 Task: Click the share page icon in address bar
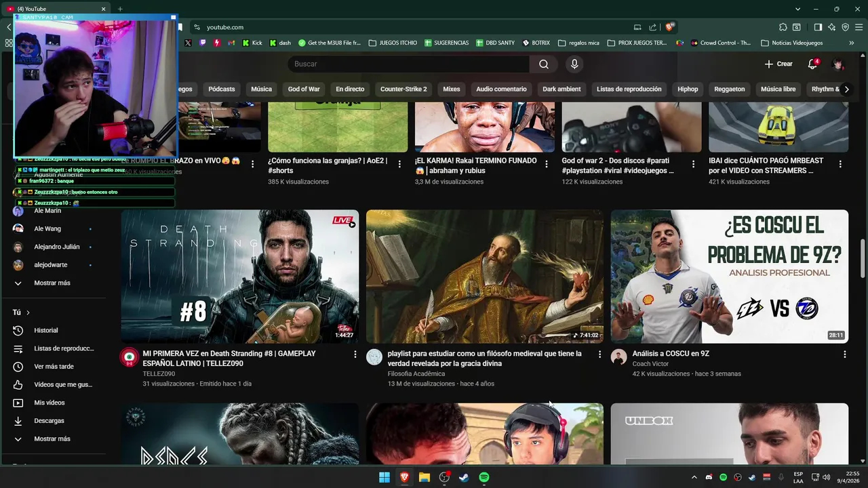652,27
